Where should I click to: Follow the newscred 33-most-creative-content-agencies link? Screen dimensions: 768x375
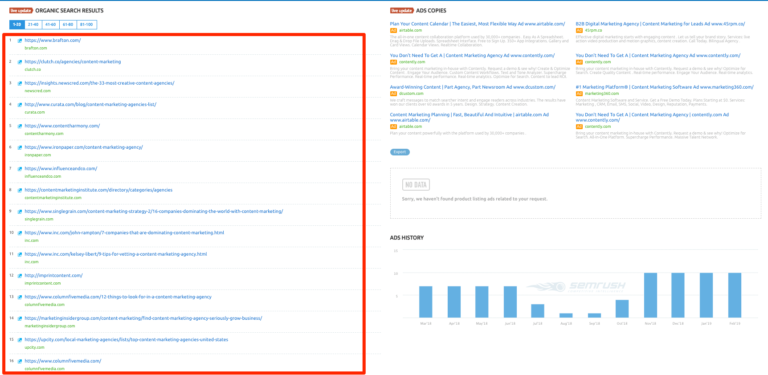click(99, 83)
